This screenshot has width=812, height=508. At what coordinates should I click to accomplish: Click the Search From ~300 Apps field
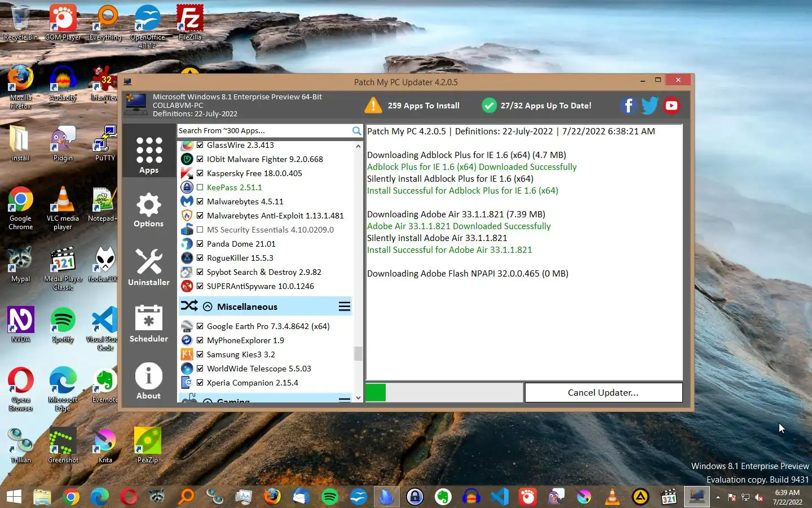point(264,131)
